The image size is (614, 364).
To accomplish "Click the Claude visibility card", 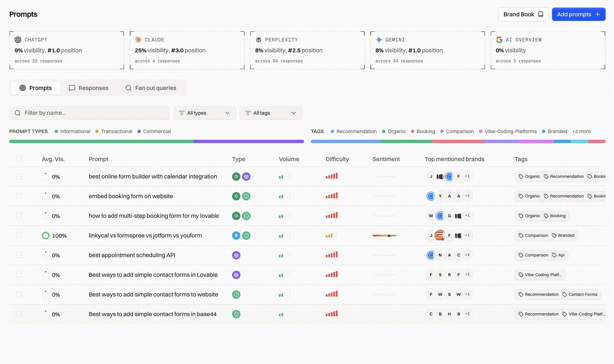I will (187, 50).
